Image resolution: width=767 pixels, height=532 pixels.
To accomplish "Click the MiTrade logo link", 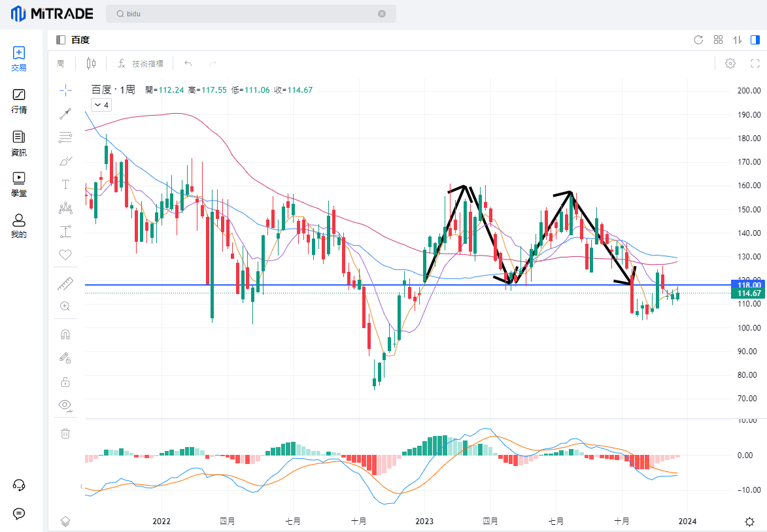I will coord(52,14).
